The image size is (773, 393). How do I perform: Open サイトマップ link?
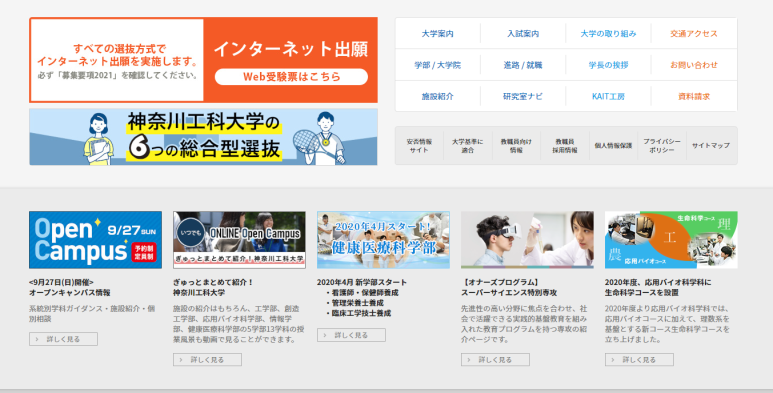711,145
